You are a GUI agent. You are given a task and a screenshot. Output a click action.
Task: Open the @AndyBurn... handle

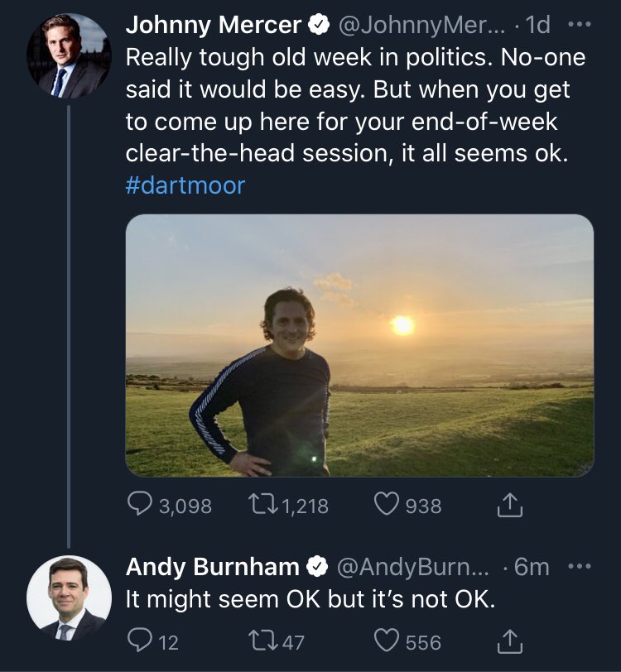point(413,567)
